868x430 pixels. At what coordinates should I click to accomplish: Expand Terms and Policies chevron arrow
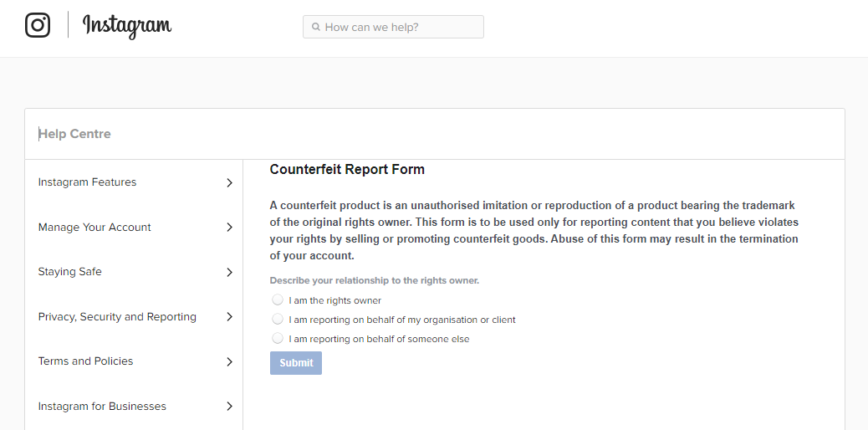[229, 361]
